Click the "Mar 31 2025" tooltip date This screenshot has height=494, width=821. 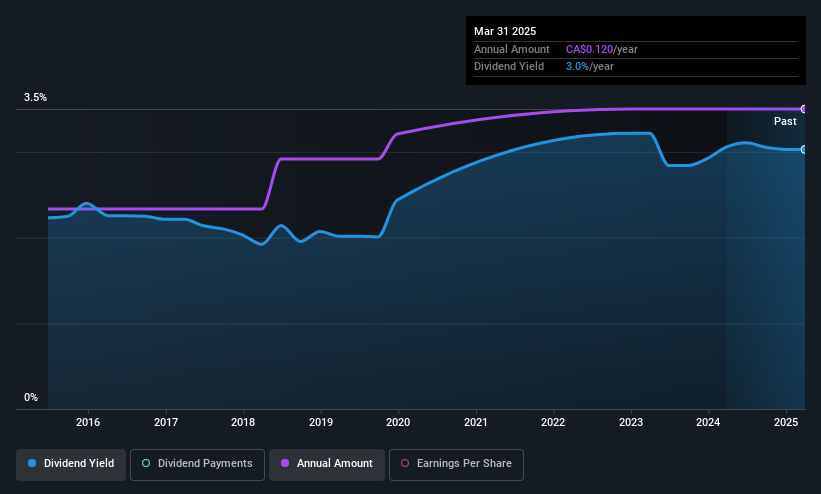click(x=505, y=29)
